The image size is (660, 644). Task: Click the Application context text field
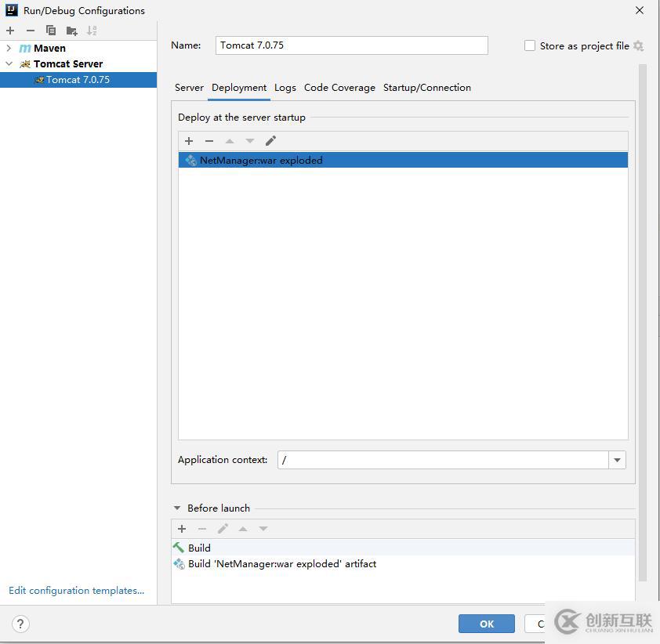tap(443, 460)
